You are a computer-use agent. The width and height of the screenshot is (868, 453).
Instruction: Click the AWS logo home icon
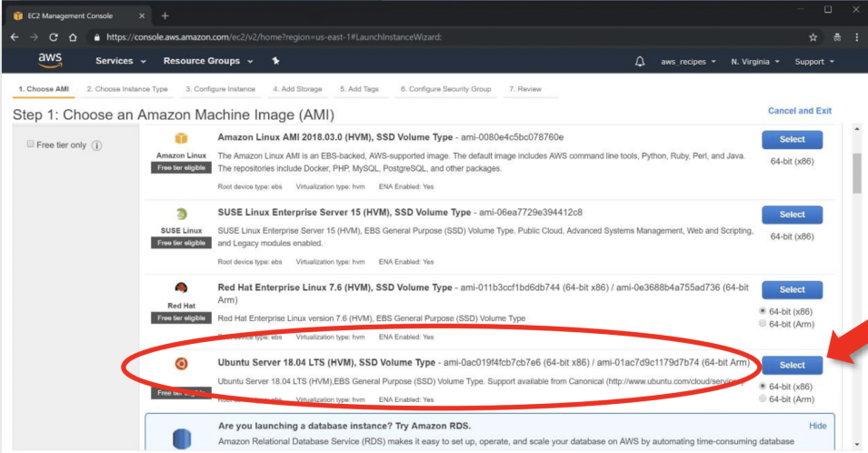[x=50, y=60]
